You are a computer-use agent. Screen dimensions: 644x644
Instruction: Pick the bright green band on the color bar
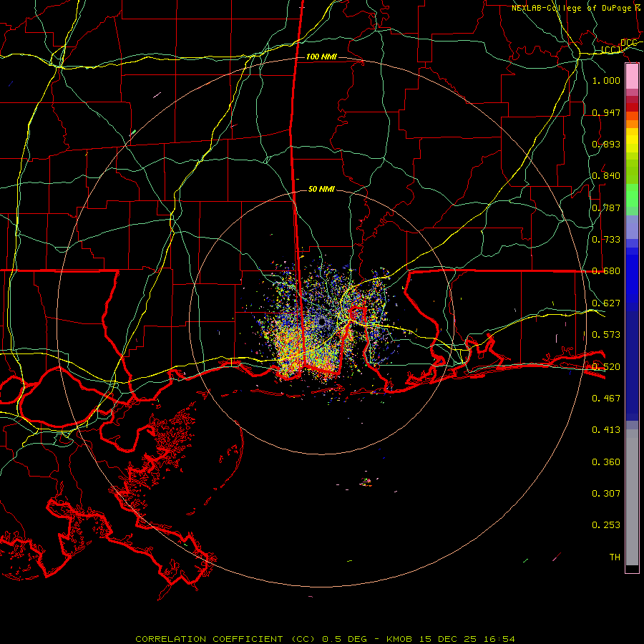(632, 195)
